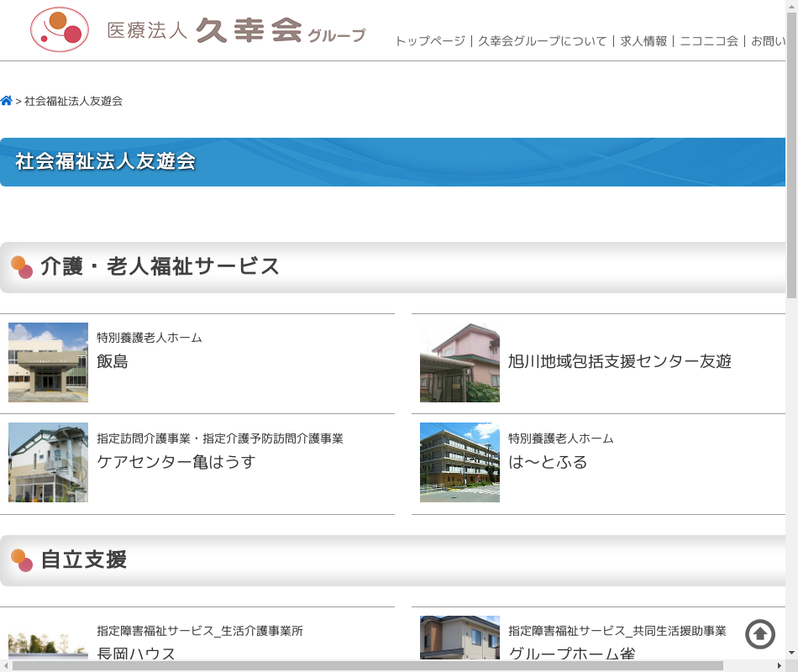Go to 求人情報 page
The image size is (798, 672).
[x=643, y=41]
